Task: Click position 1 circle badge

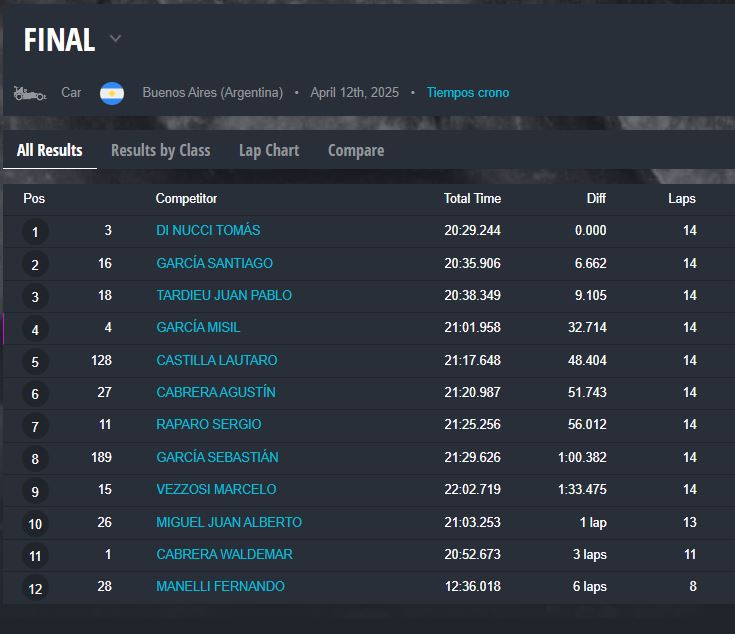Action: 35,233
